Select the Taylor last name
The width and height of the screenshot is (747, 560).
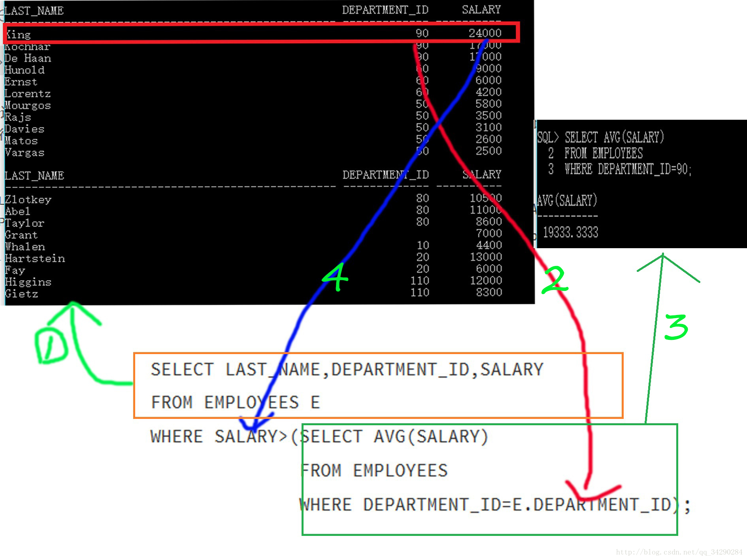pos(25,224)
